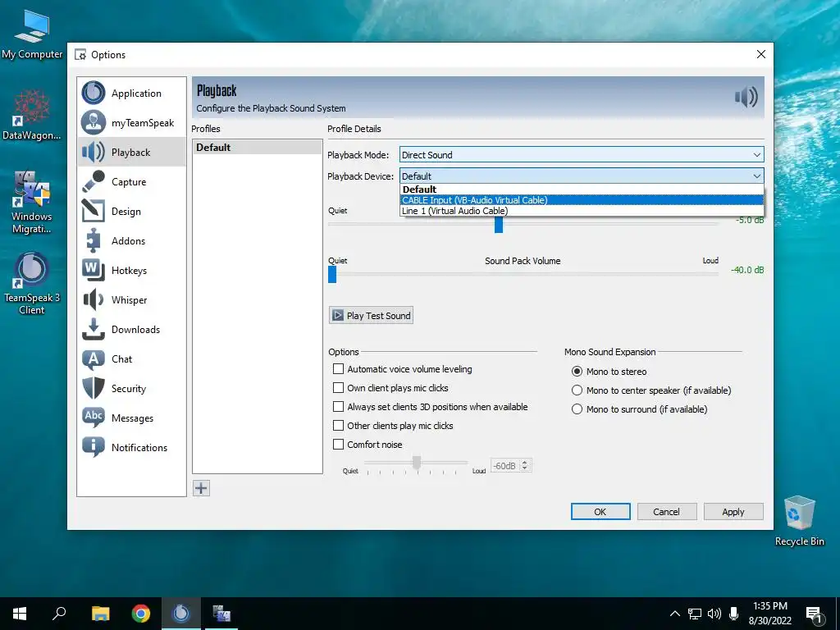The height and width of the screenshot is (630, 840).
Task: Show hidden system tray icons
Action: (675, 614)
